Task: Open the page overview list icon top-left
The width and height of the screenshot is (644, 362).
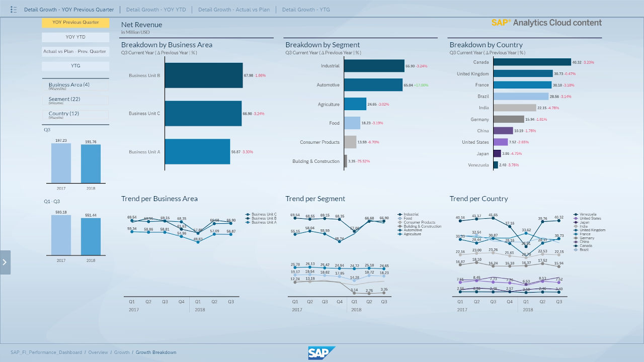Action: pyautogui.click(x=13, y=9)
